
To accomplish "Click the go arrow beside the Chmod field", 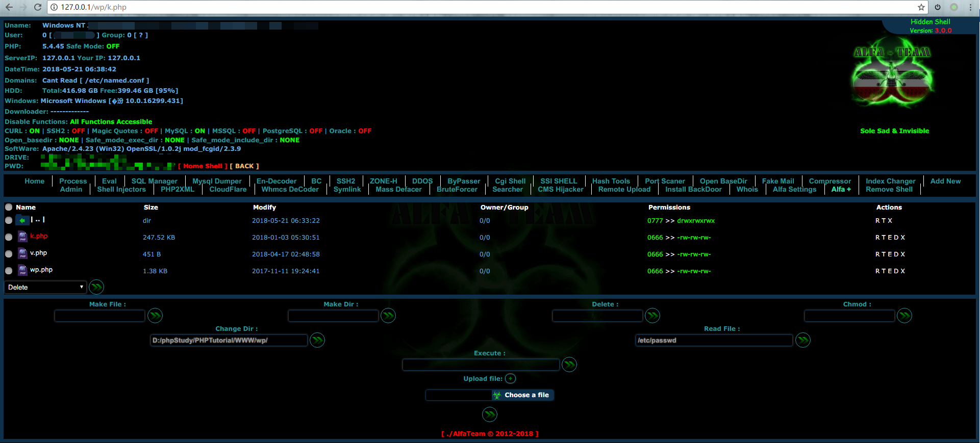I will 904,316.
